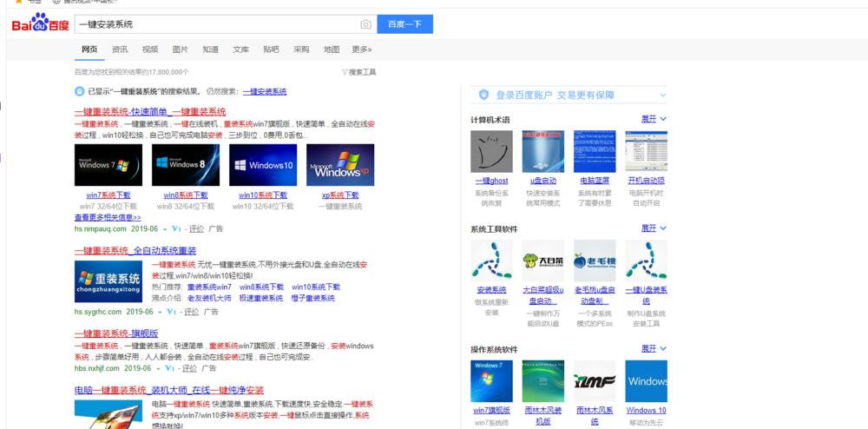868x429 pixels.
Task: Click the YLMF 雨林木风系统 icon
Action: (595, 381)
